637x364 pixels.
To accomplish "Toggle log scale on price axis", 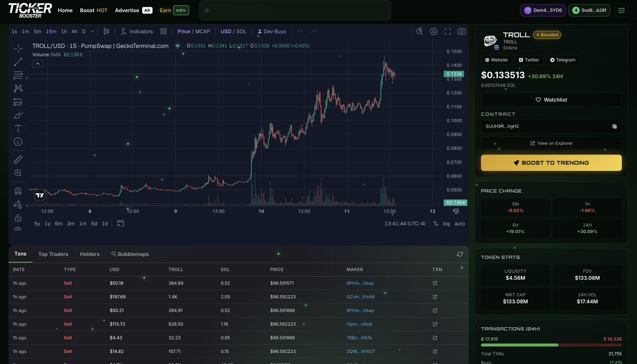I will (x=446, y=223).
